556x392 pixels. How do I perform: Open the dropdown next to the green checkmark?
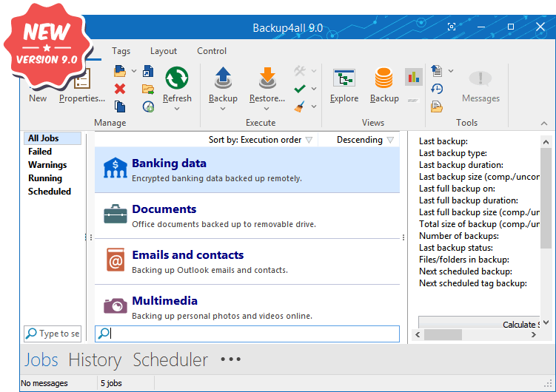coord(314,89)
